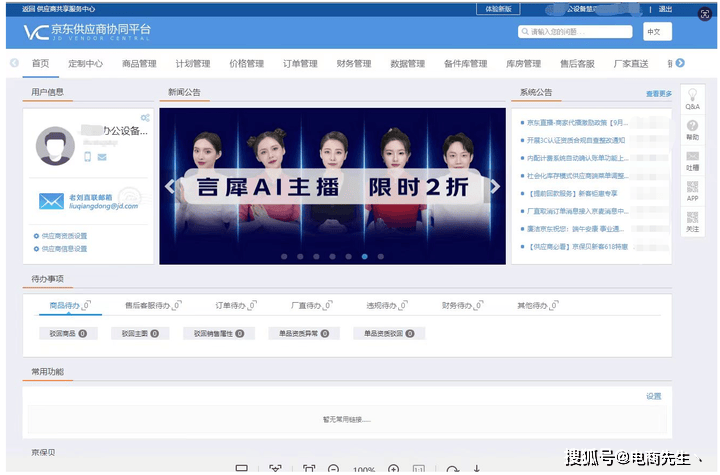Open announcement 【提前回款服务】新客钜惠专享
This screenshot has height=475, width=720.
coord(572,193)
